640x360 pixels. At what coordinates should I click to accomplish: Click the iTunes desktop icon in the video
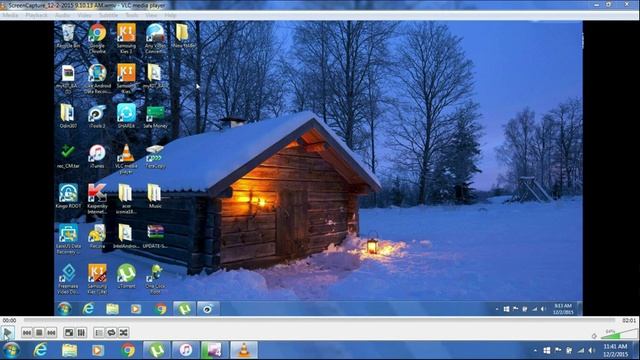[97, 156]
